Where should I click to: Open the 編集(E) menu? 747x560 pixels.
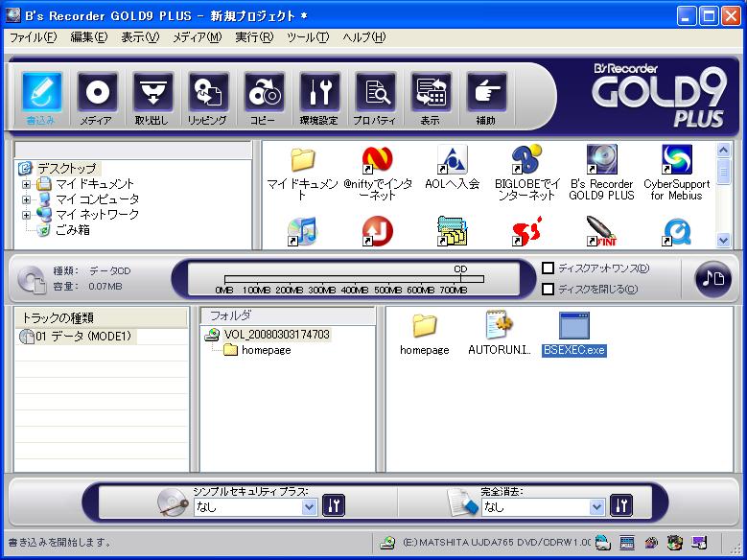pos(89,37)
